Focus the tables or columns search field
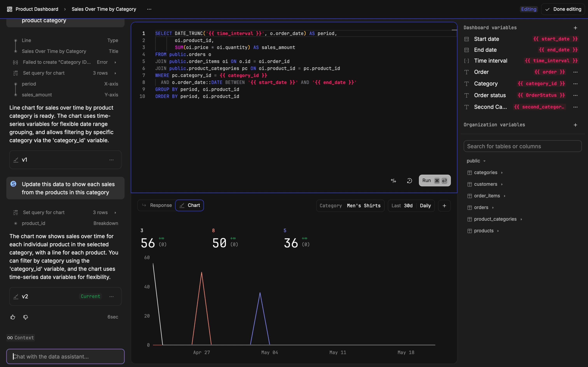 pyautogui.click(x=522, y=146)
